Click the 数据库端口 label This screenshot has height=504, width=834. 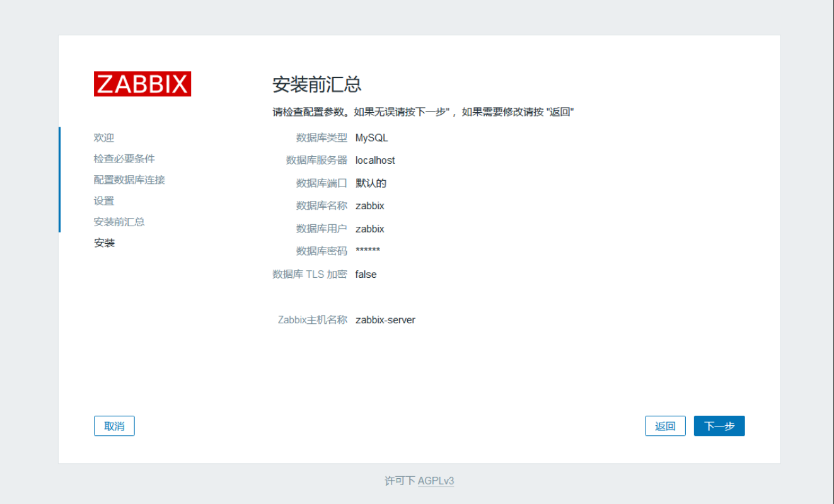coord(321,183)
